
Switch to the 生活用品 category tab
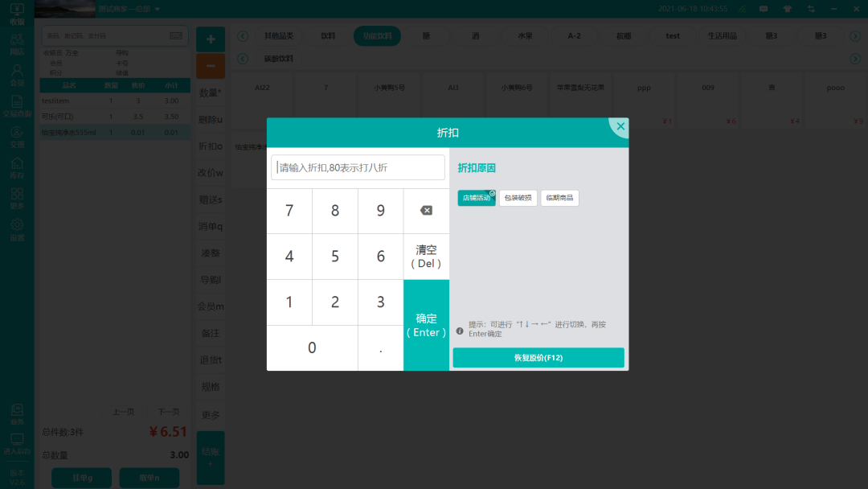coord(722,36)
